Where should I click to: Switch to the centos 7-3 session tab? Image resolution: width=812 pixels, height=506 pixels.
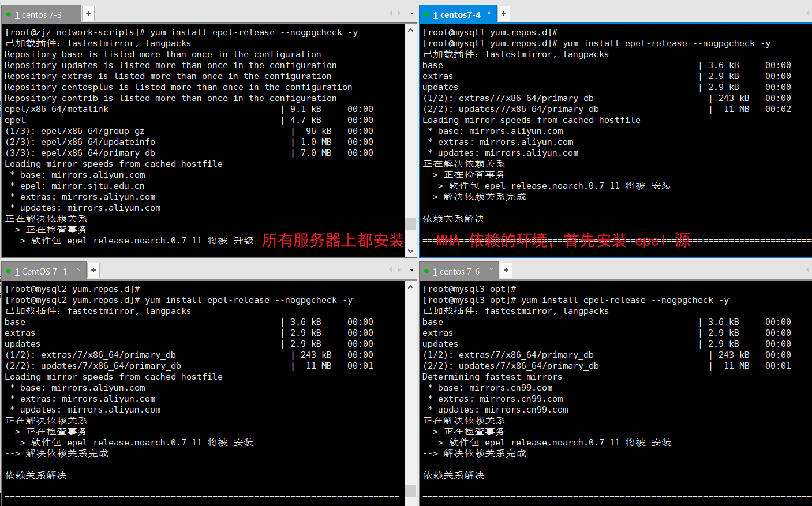41,14
